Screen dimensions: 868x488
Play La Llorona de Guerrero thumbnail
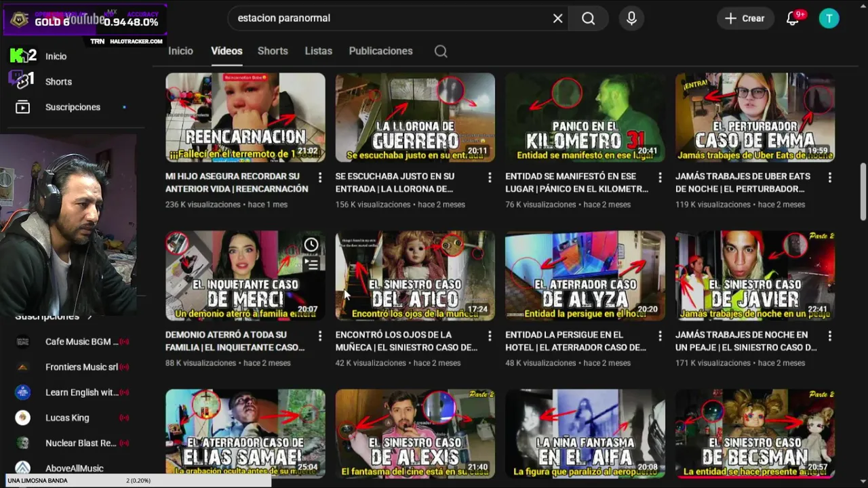click(x=415, y=117)
